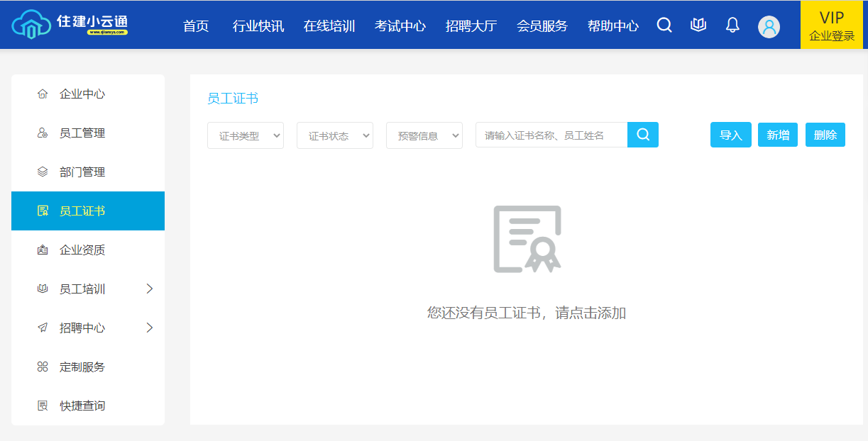Screen dimensions: 868x441
Task: Open the 预警信息 dropdown
Action: [x=424, y=135]
